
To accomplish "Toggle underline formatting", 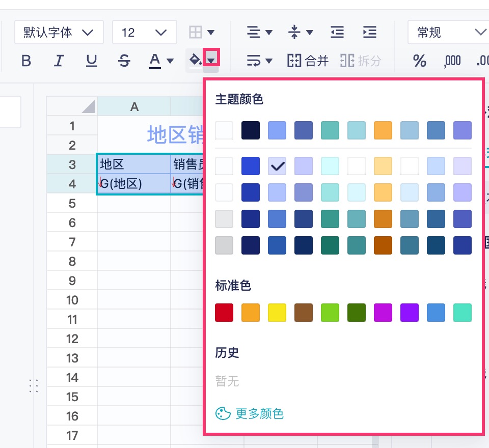I will [x=91, y=61].
